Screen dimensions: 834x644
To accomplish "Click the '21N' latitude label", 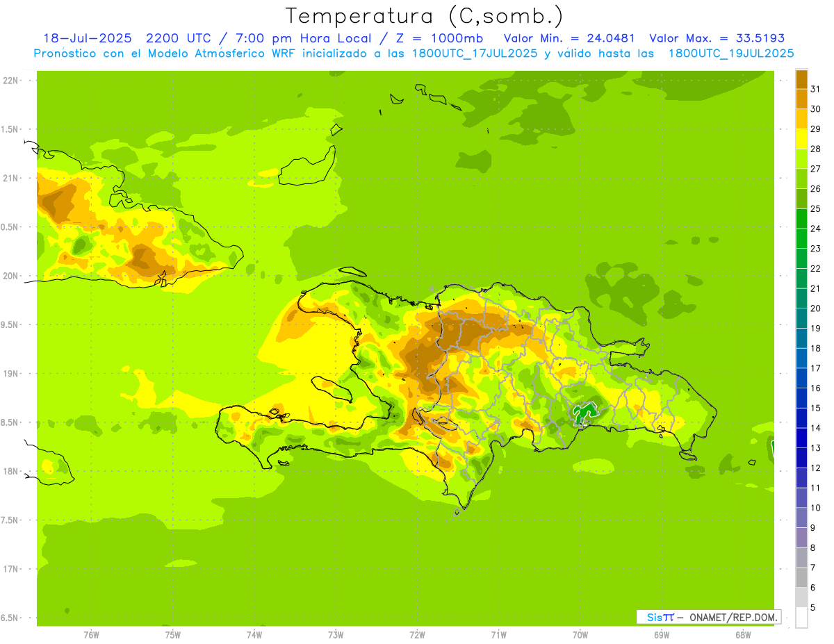I will (10, 178).
